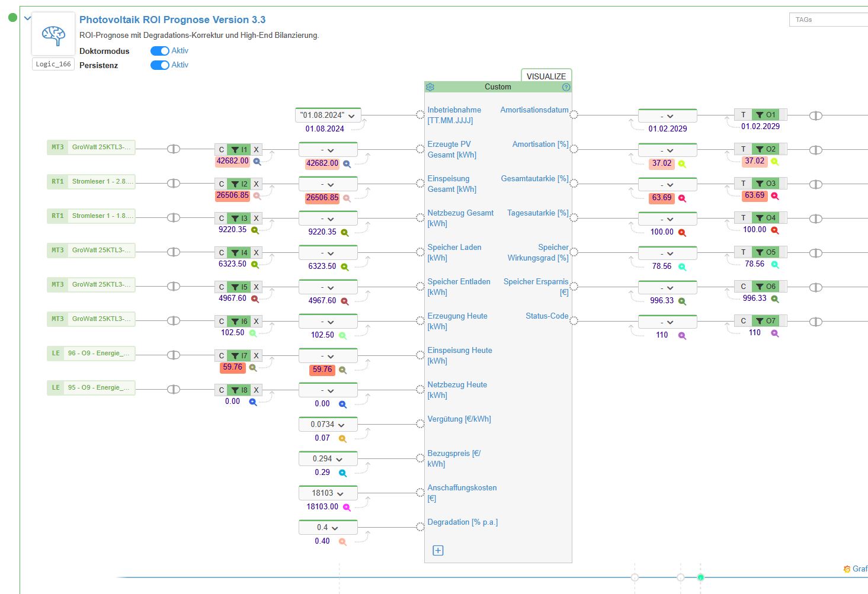Toggle the Doktormodus switch
The width and height of the screenshot is (868, 594).
[x=159, y=51]
